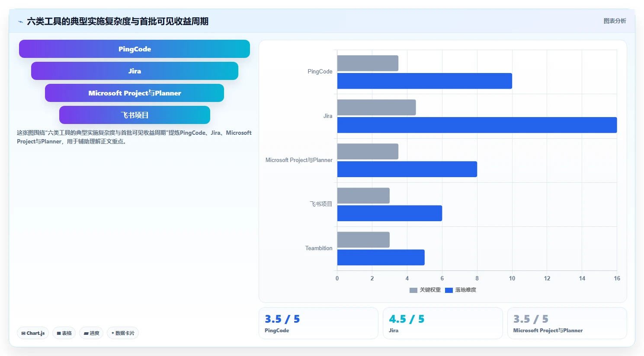Click the chart title 六类工具的典型实施复杂度
The image size is (644, 356).
[x=118, y=21]
